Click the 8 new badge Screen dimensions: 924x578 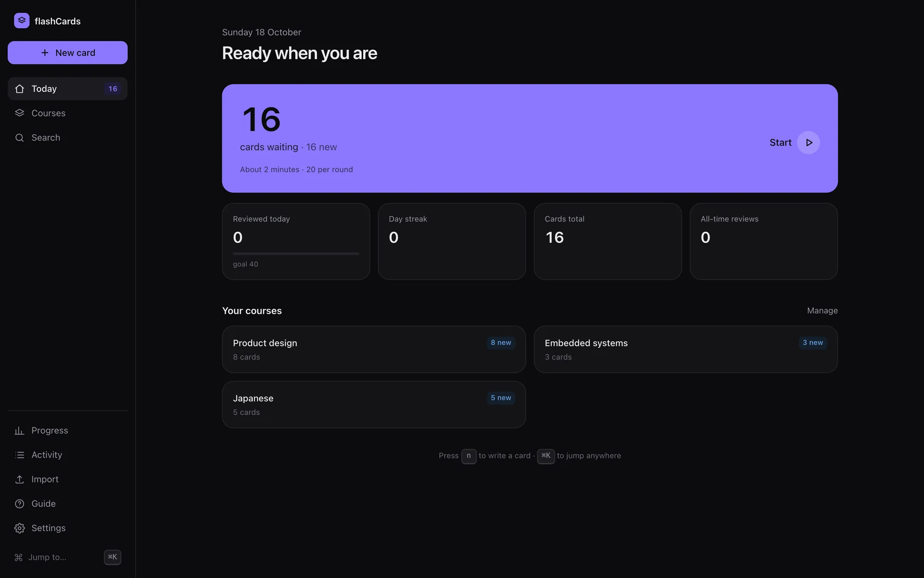coord(501,343)
